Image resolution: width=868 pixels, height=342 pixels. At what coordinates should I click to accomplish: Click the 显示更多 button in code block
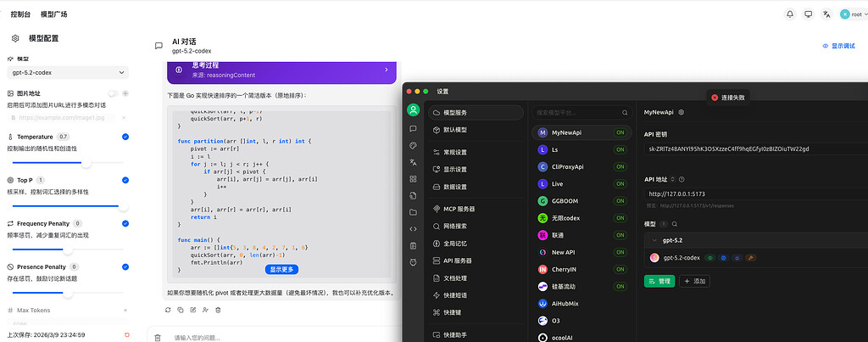(x=281, y=269)
